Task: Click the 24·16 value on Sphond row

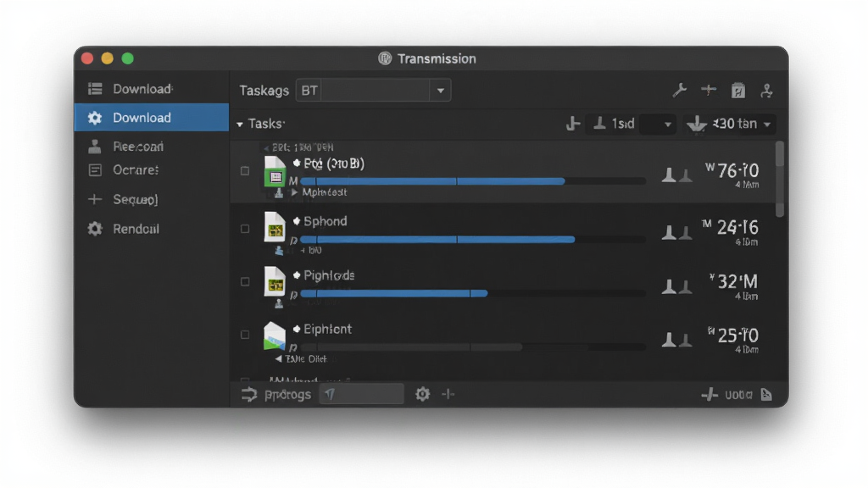Action: pyautogui.click(x=738, y=227)
